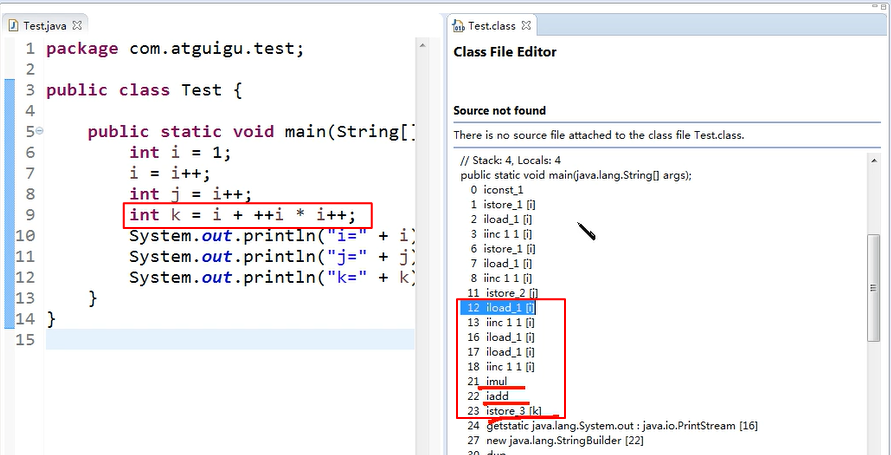The height and width of the screenshot is (455, 891).
Task: Click the bytecode line '6 istore_1 [i]'
Action: point(503,249)
